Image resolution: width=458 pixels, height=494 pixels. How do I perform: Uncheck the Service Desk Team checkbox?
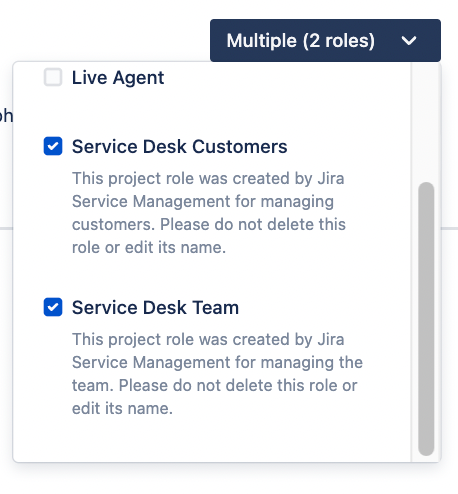53,307
